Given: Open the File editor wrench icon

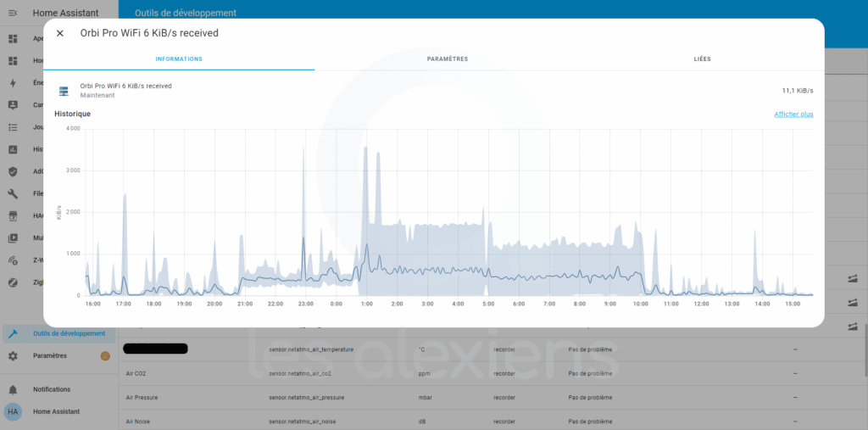Looking at the screenshot, I should point(14,193).
